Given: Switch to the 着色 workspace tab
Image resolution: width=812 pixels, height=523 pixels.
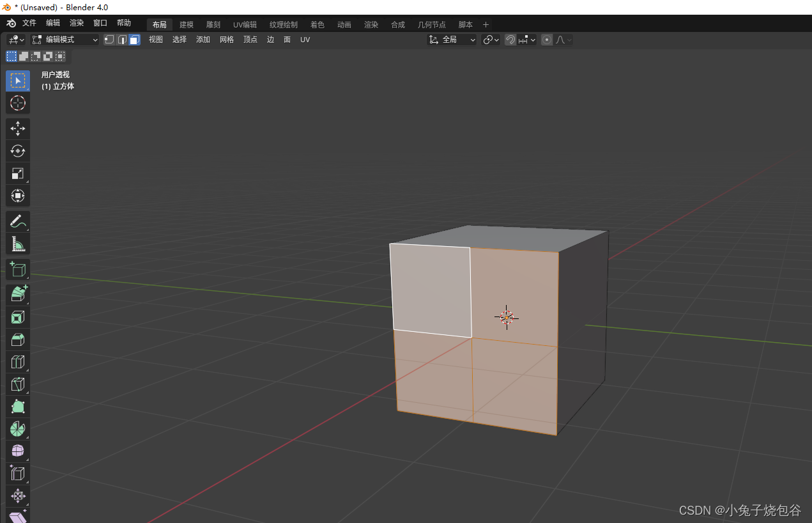Looking at the screenshot, I should click(x=318, y=25).
